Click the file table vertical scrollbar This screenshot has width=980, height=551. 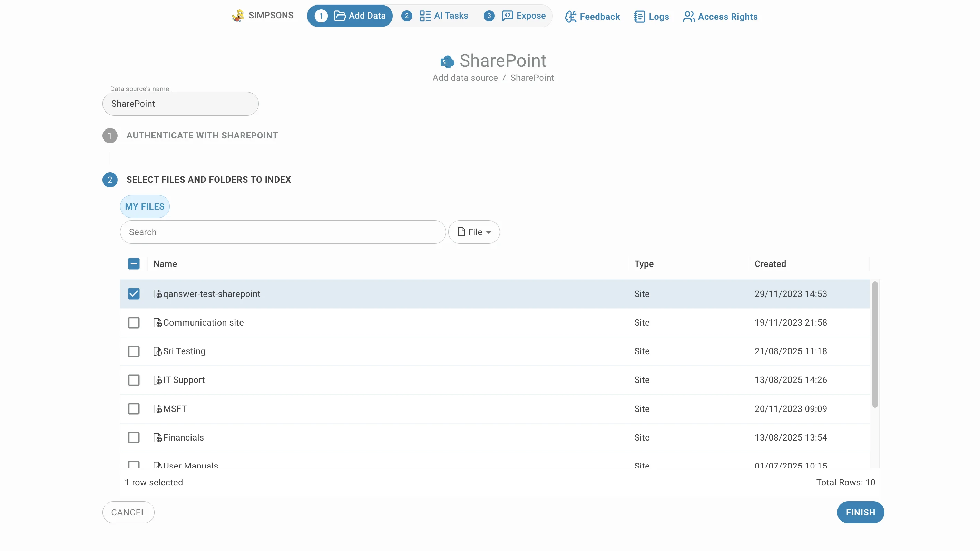875,345
